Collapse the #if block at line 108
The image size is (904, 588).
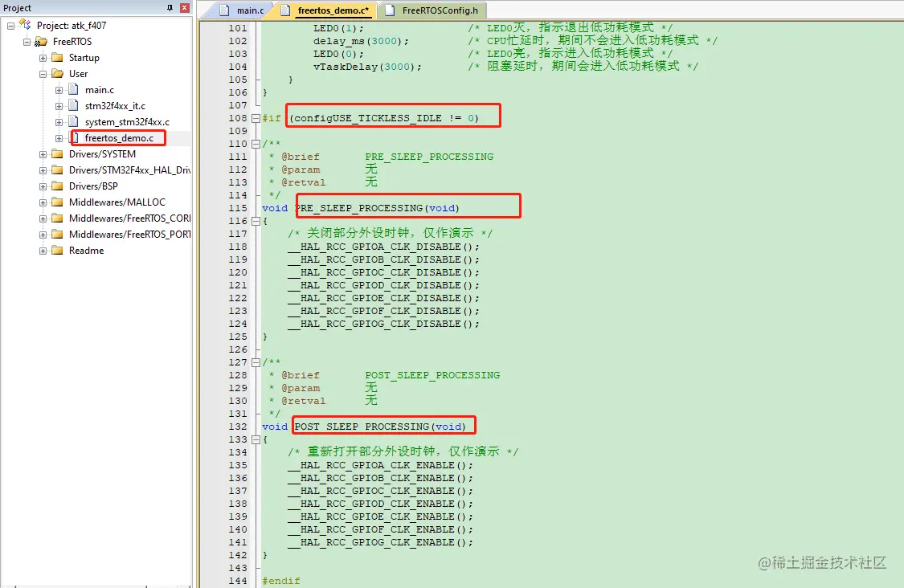click(256, 118)
